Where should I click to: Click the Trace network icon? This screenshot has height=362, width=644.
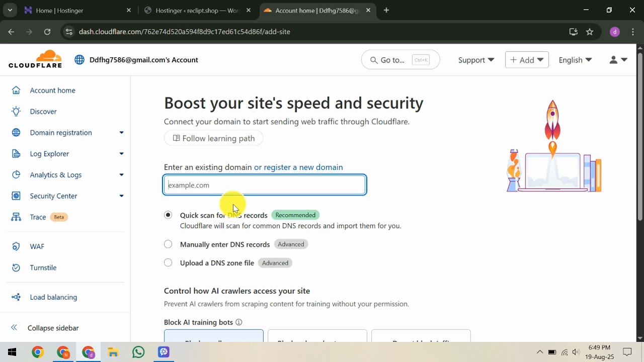click(16, 217)
